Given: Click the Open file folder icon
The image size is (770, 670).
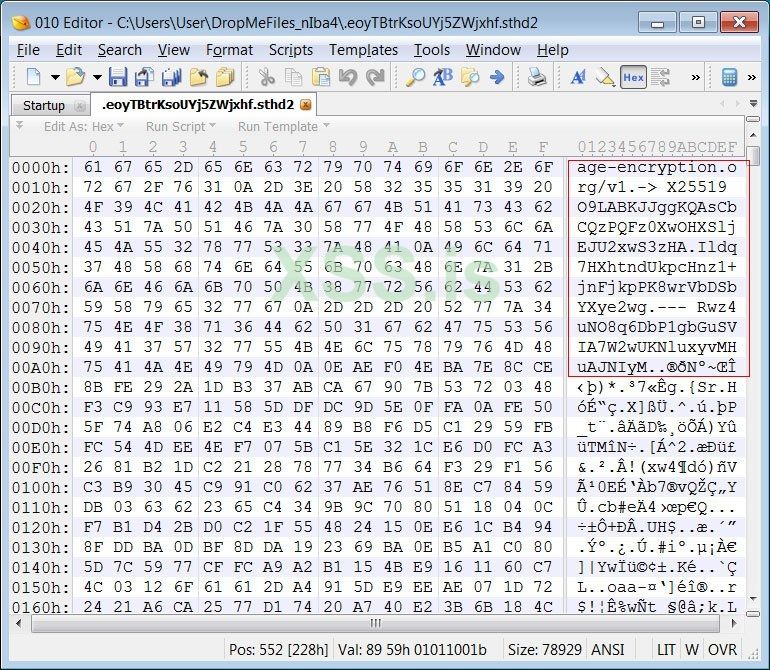Looking at the screenshot, I should coord(75,77).
